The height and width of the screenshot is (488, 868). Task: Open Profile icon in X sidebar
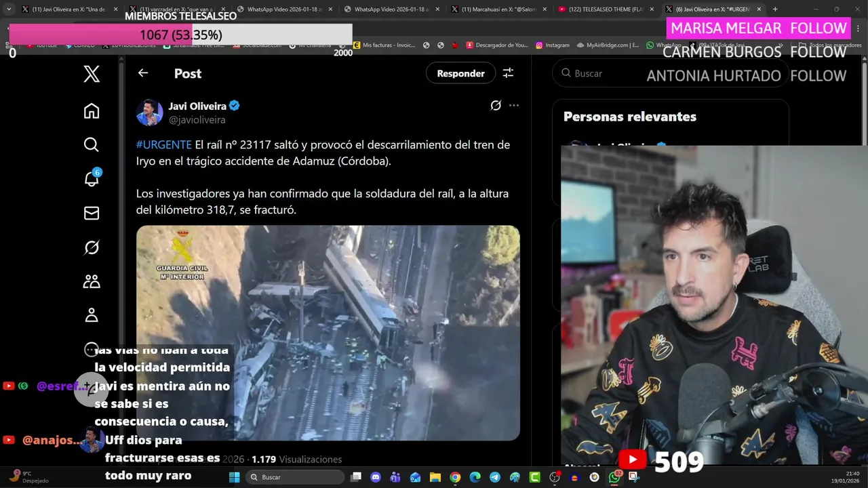click(92, 315)
